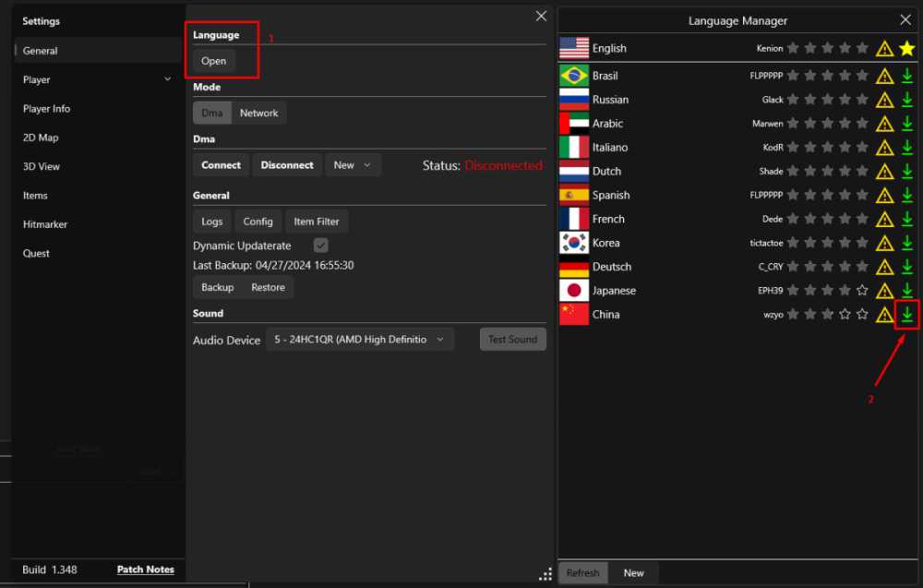Toggle the Dynamic Updaterate checkbox
This screenshot has width=923, height=588.
[x=321, y=246]
